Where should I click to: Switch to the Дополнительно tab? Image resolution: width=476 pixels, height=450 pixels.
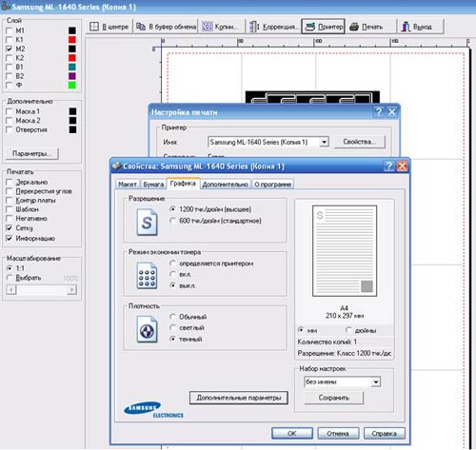225,185
